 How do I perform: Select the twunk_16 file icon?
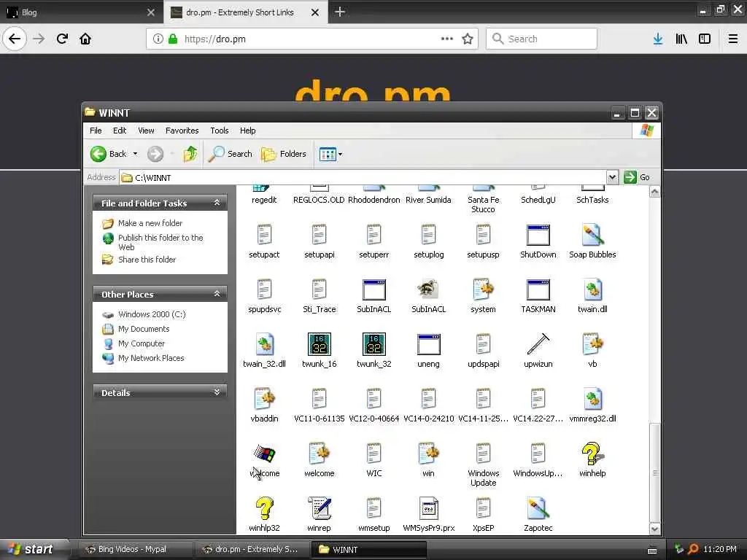(x=320, y=344)
